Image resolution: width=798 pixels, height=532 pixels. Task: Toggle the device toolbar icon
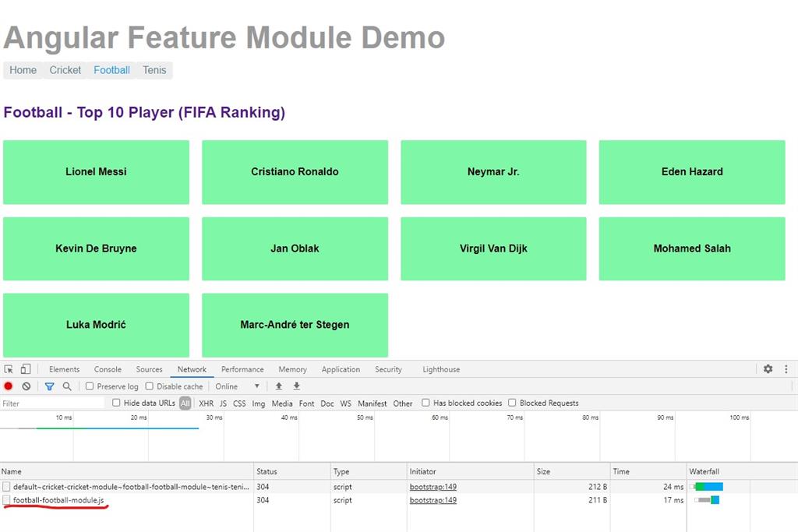coord(25,368)
